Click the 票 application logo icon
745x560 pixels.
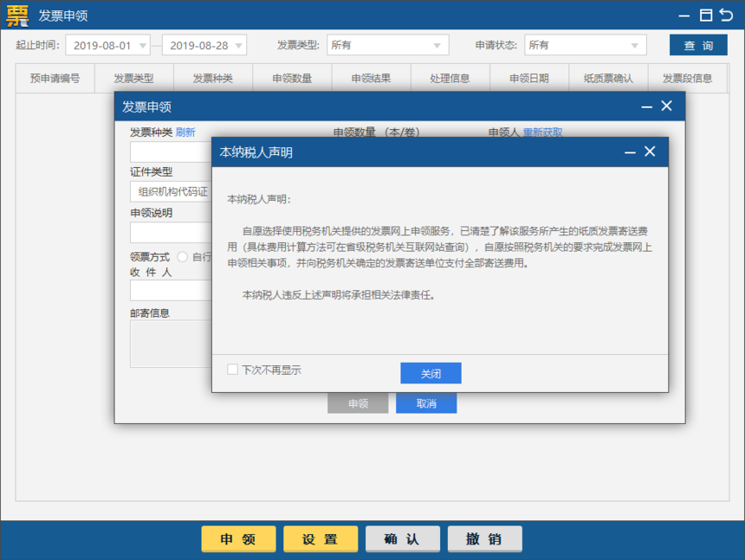[16, 16]
